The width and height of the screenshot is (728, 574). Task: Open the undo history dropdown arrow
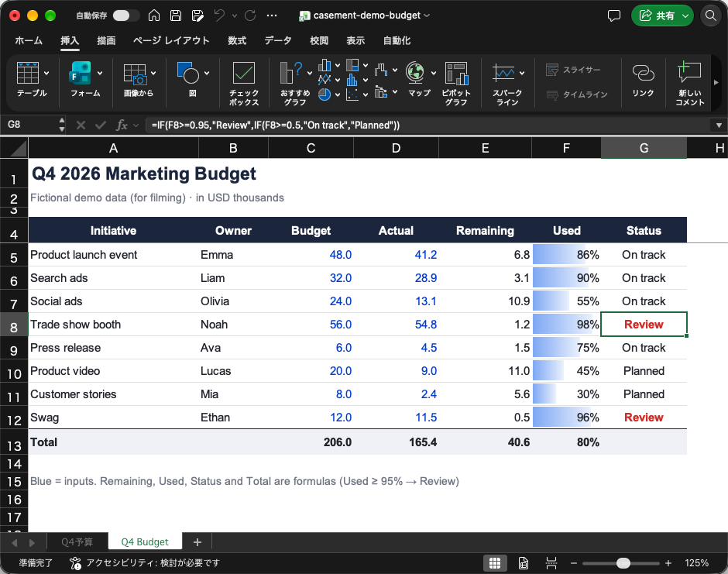click(x=235, y=15)
